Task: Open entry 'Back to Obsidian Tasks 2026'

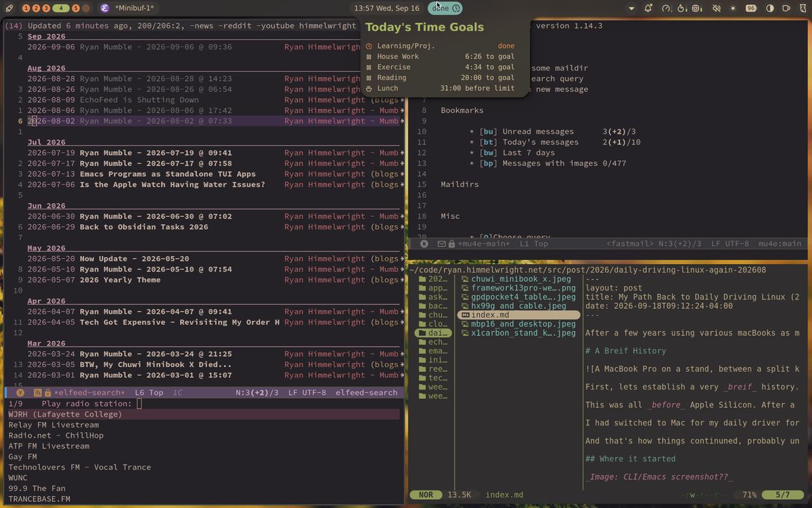Action: (x=144, y=227)
